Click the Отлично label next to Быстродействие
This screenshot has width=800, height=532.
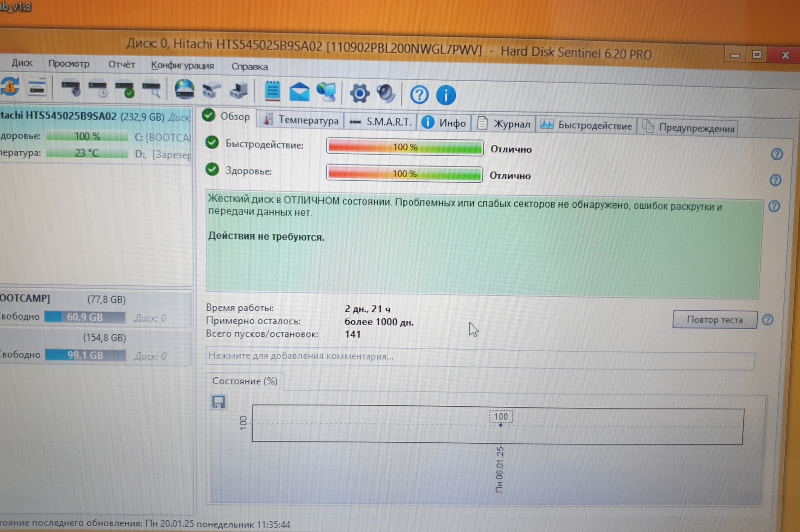(511, 149)
